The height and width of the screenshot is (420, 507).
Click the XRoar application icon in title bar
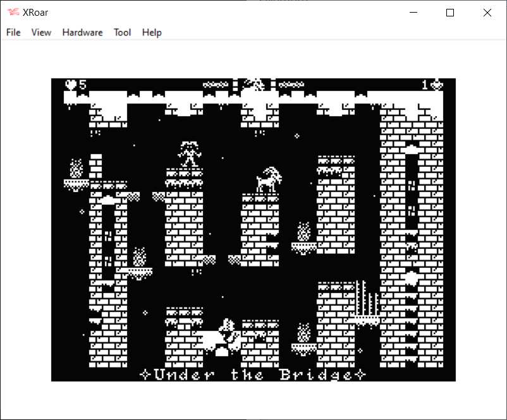[x=13, y=13]
